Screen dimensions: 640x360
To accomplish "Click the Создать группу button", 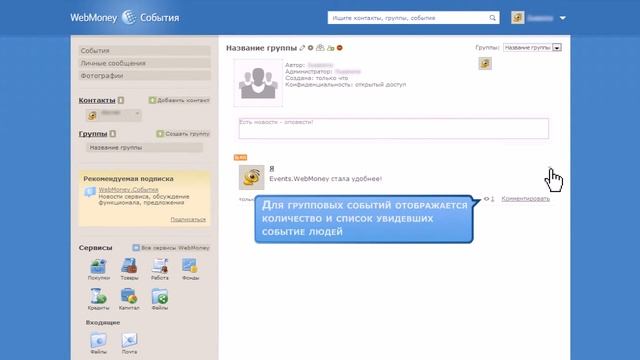I will pyautogui.click(x=183, y=133).
